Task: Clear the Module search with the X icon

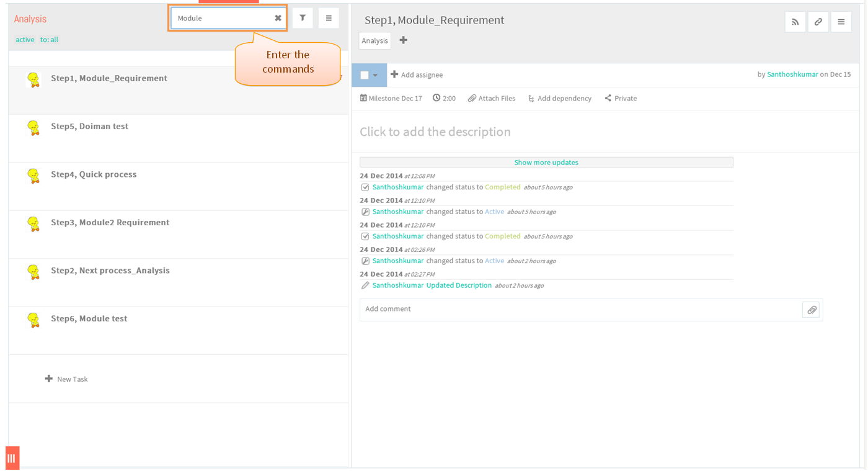Action: 278,18
